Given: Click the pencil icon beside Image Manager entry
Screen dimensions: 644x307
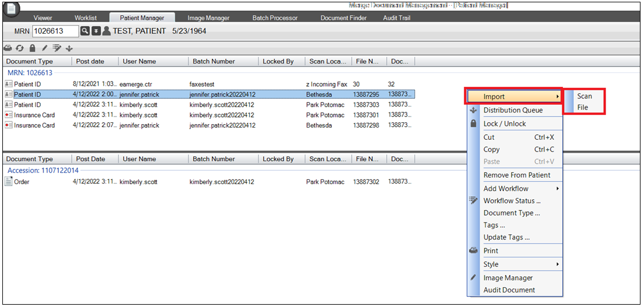Looking at the screenshot, I should (473, 278).
